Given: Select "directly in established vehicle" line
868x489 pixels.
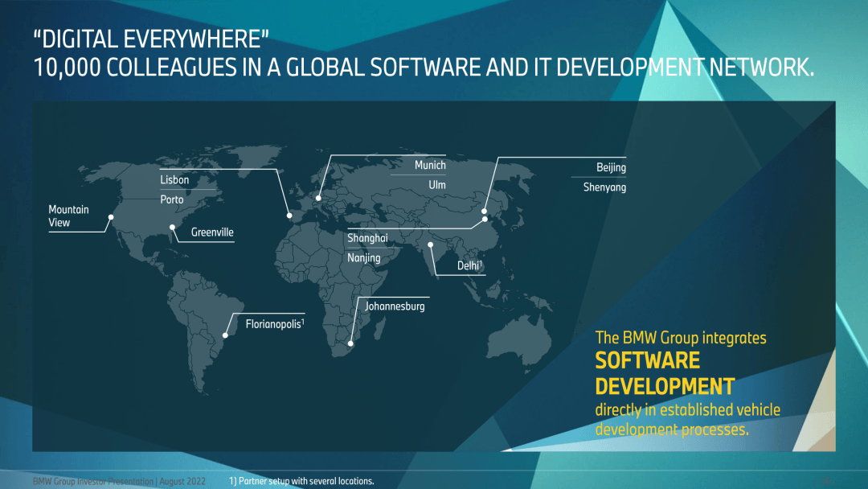Looking at the screenshot, I should click(x=687, y=410).
